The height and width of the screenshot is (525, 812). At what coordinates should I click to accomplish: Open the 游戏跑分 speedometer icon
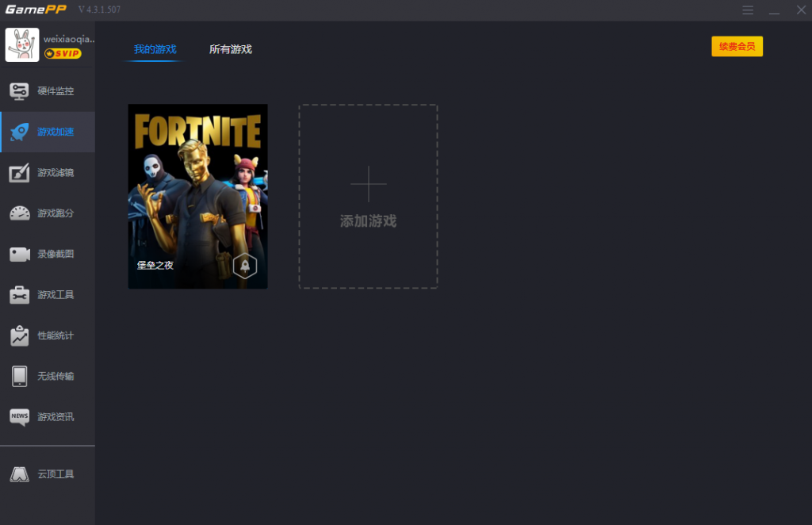[19, 213]
